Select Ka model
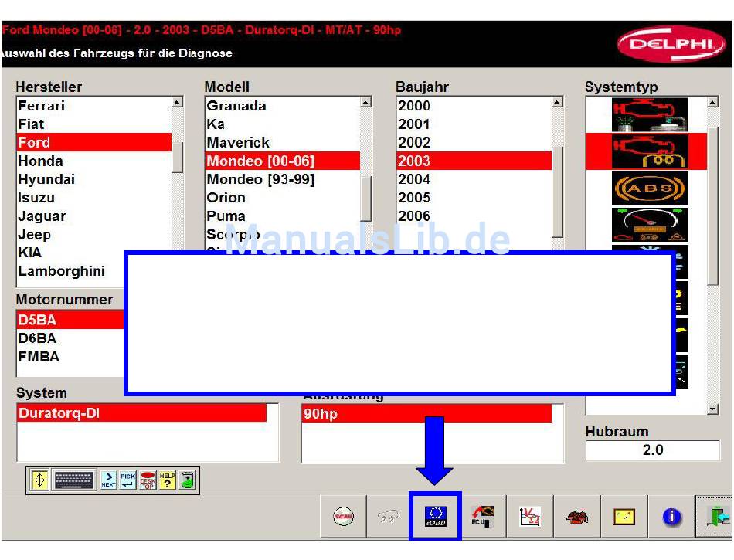 283,124
